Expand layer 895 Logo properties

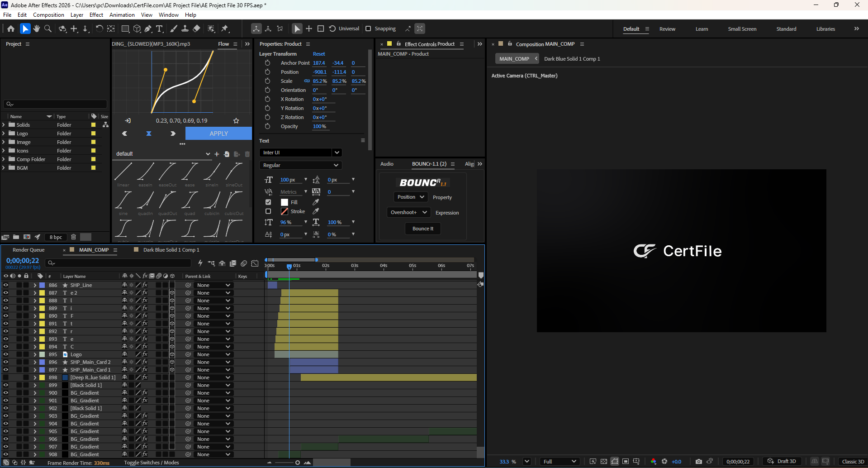[35, 354]
